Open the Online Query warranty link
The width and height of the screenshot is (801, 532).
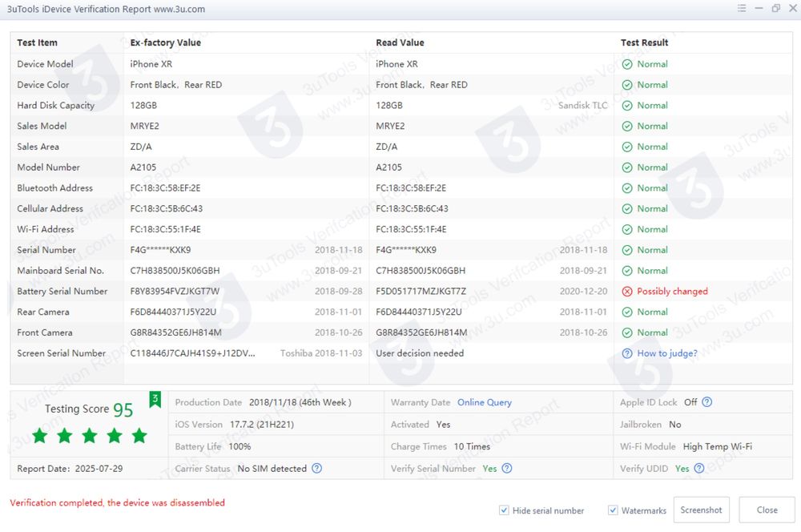pyautogui.click(x=485, y=402)
